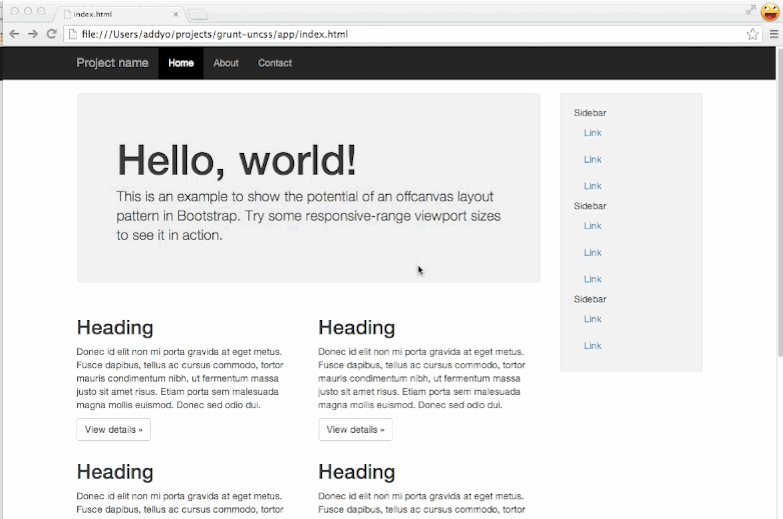783x519 pixels.
Task: Click second Link under first Sidebar heading
Action: (593, 159)
